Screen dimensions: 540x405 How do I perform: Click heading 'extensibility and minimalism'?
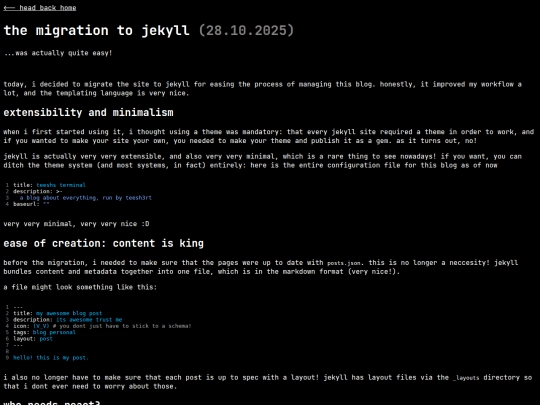[89, 113]
